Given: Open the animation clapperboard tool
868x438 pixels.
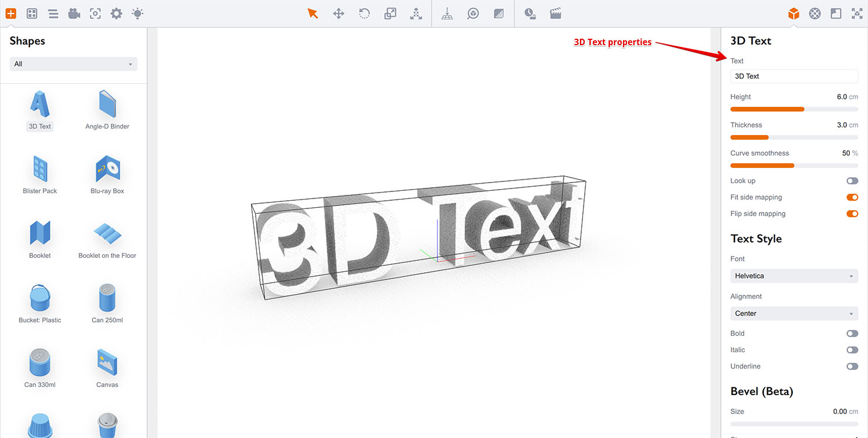Looking at the screenshot, I should (555, 13).
